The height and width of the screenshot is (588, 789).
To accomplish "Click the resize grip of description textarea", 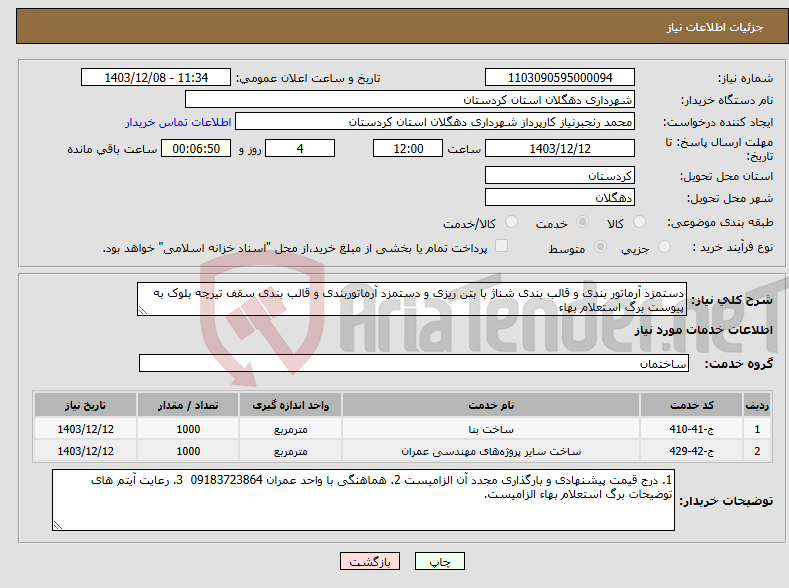I will point(142,310).
